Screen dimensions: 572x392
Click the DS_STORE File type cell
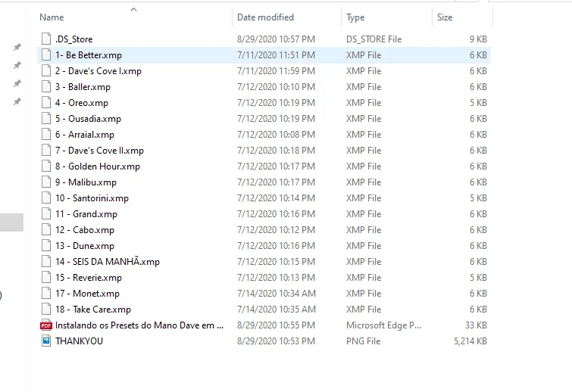(x=374, y=39)
